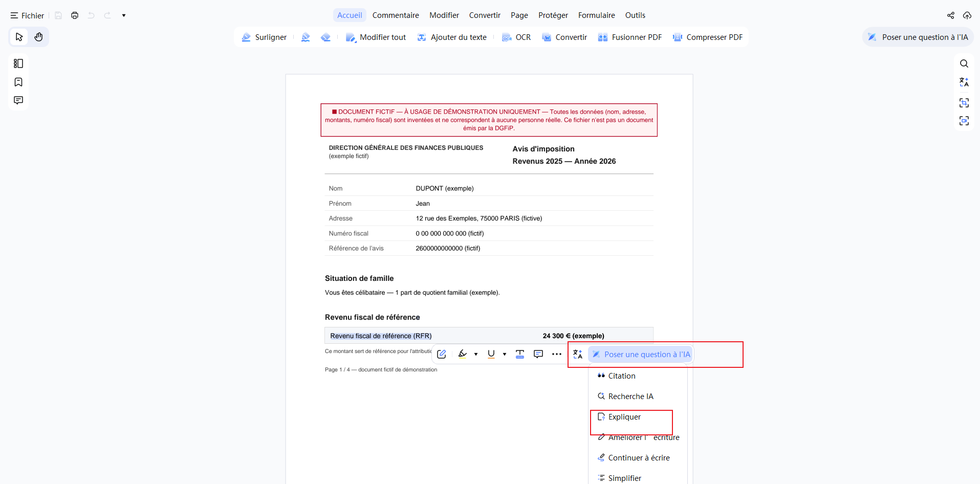Switch to the Accueil tab
Image resolution: width=980 pixels, height=484 pixels.
[350, 15]
